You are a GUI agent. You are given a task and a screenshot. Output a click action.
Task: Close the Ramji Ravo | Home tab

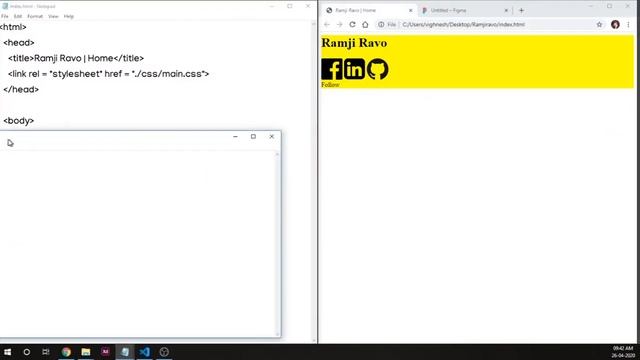click(x=411, y=10)
